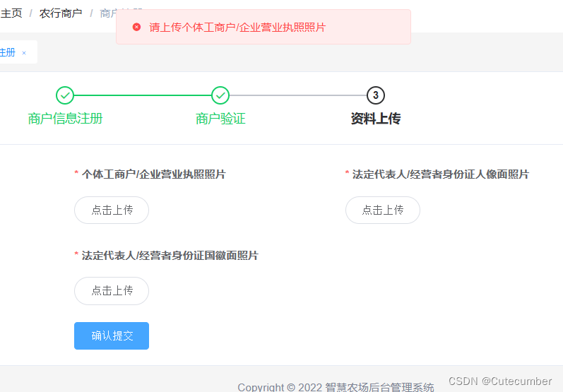
Task: Upload the 身份证人像面照片 via 点击上传 button
Action: (x=383, y=210)
